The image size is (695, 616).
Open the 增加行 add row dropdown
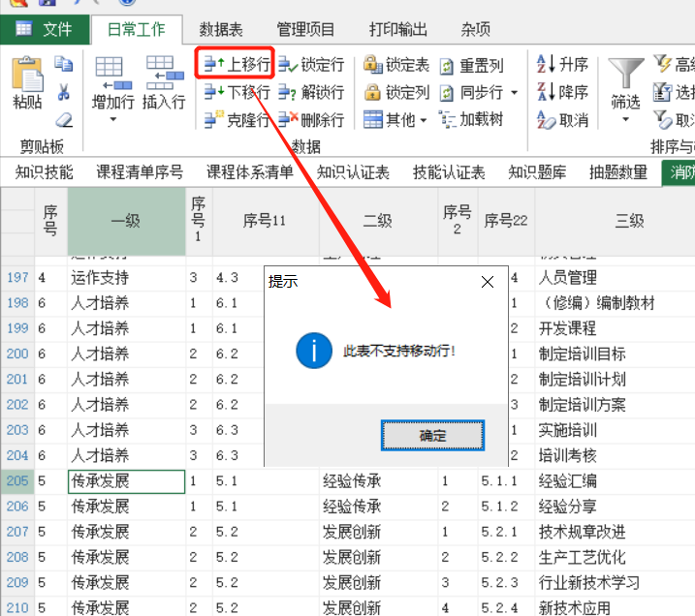pyautogui.click(x=112, y=120)
